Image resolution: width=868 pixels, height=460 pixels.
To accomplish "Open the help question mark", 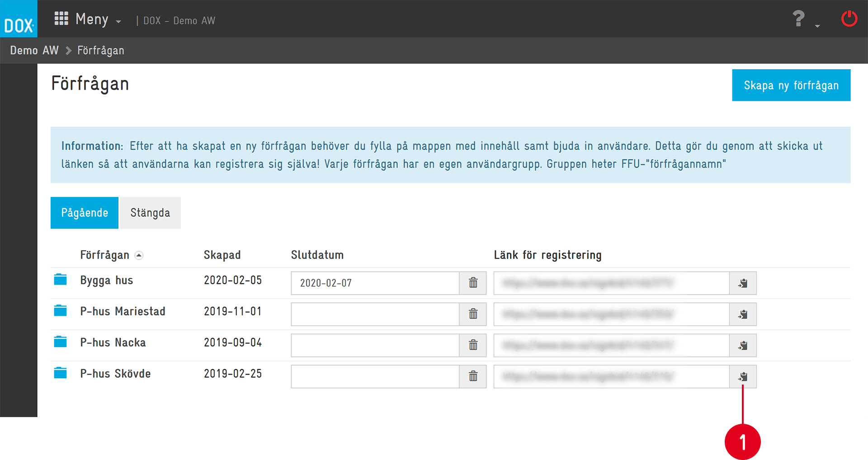I will [798, 19].
